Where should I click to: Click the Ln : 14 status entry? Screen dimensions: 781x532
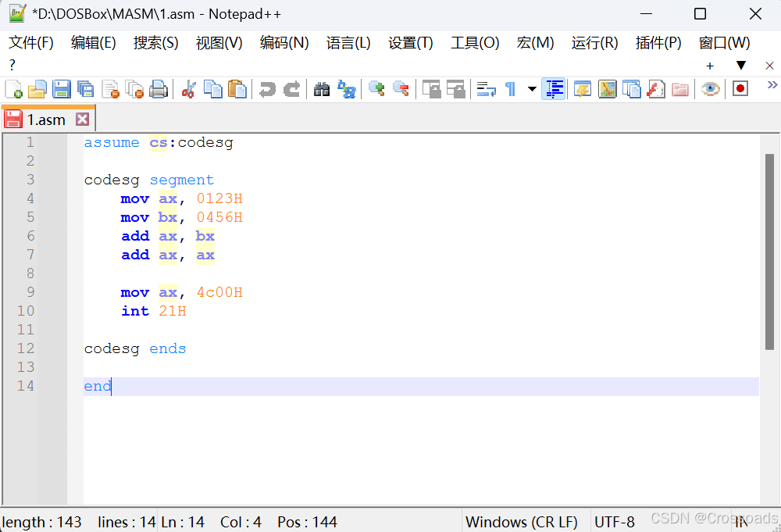click(183, 522)
